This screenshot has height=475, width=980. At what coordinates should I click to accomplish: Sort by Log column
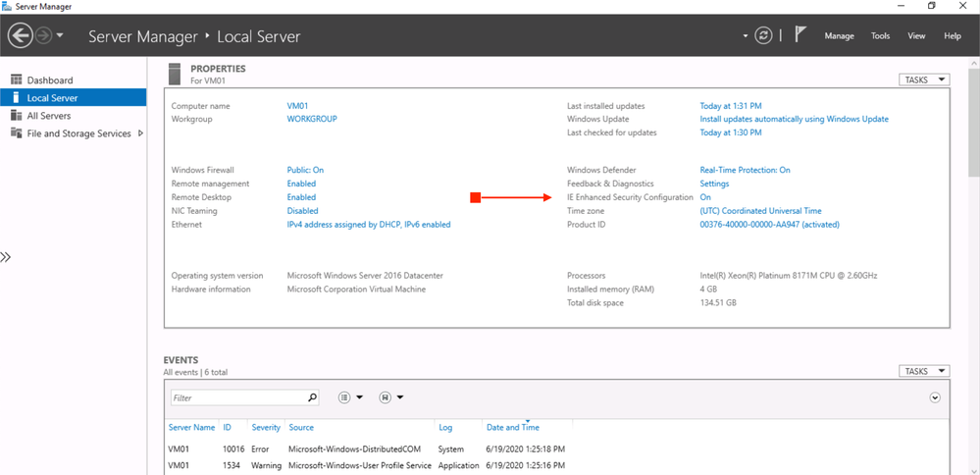coord(445,428)
